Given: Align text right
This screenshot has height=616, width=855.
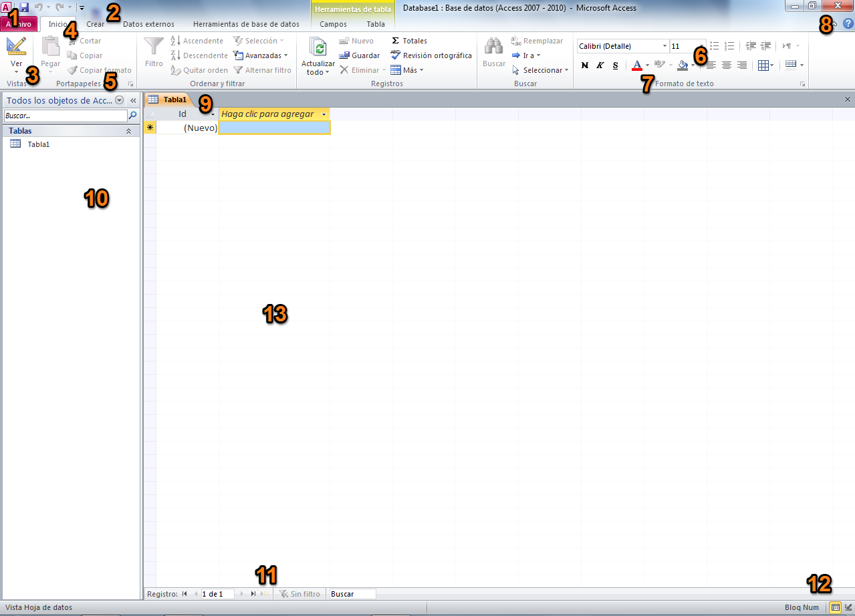Looking at the screenshot, I should pyautogui.click(x=741, y=65).
